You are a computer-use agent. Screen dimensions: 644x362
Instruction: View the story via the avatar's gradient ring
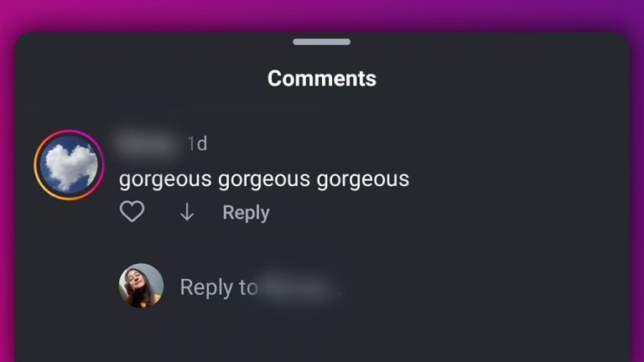click(x=69, y=165)
